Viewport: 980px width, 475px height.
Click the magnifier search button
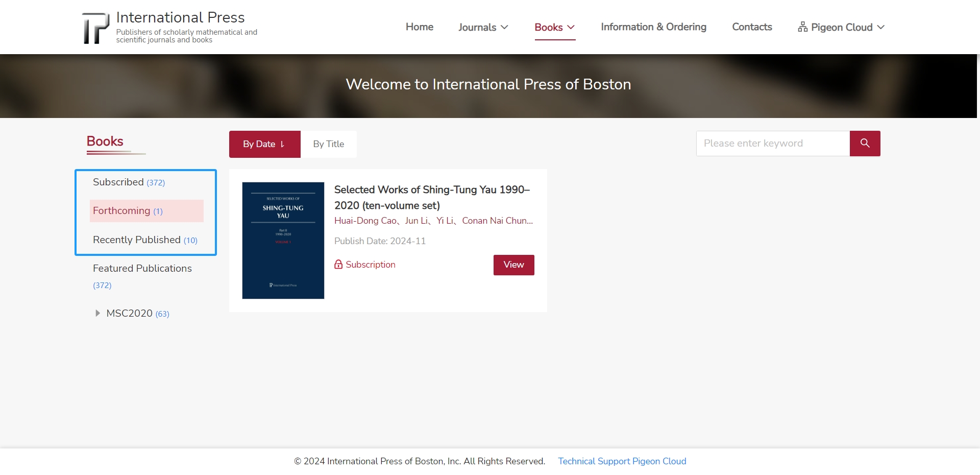[x=865, y=144]
